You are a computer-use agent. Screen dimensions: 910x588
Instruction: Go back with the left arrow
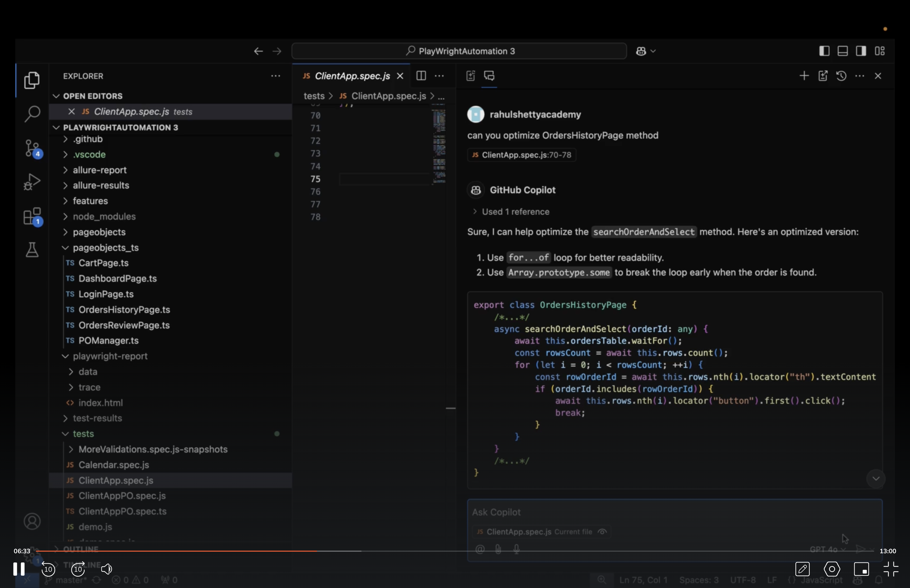pos(259,51)
